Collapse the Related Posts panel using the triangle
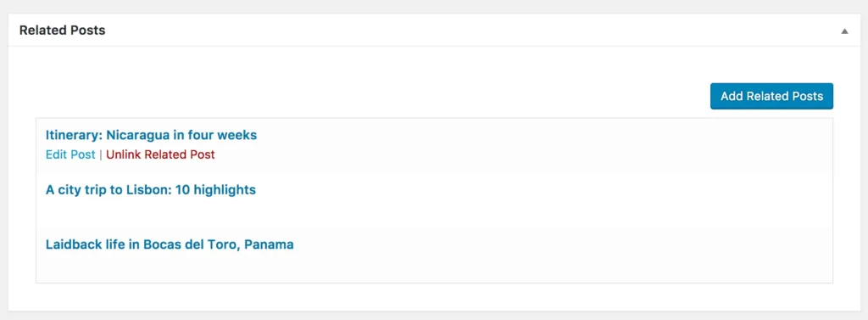This screenshot has width=868, height=320. [x=844, y=31]
